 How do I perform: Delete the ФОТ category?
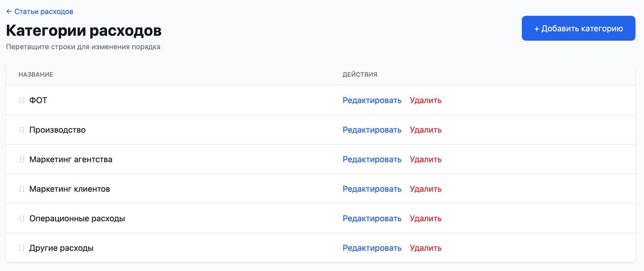(426, 100)
